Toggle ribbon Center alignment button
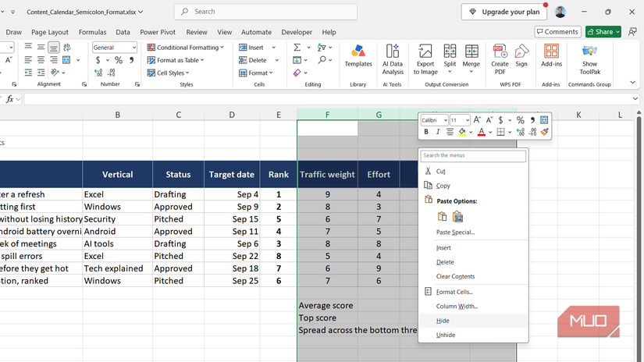 (x=41, y=60)
